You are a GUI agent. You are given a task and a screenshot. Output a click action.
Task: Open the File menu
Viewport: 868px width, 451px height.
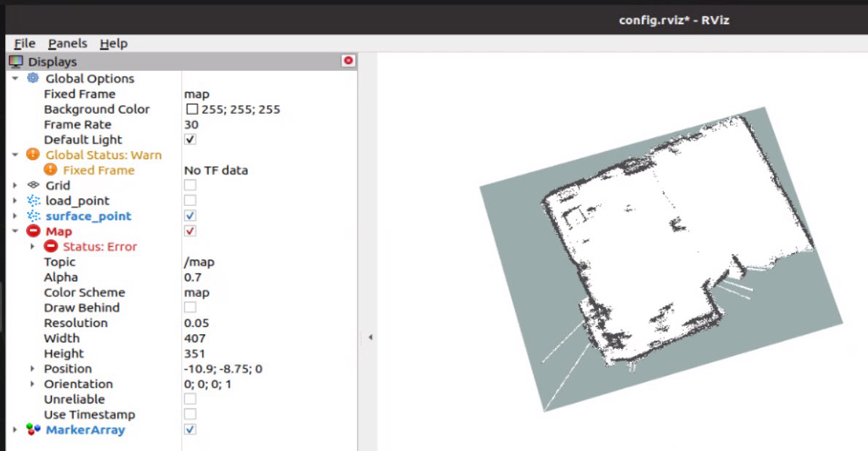(x=25, y=43)
